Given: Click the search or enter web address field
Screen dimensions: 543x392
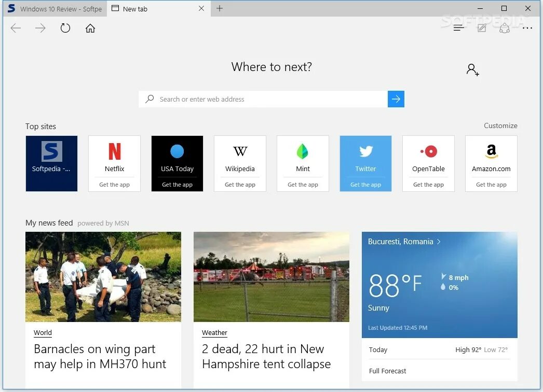Looking at the screenshot, I should (x=260, y=99).
